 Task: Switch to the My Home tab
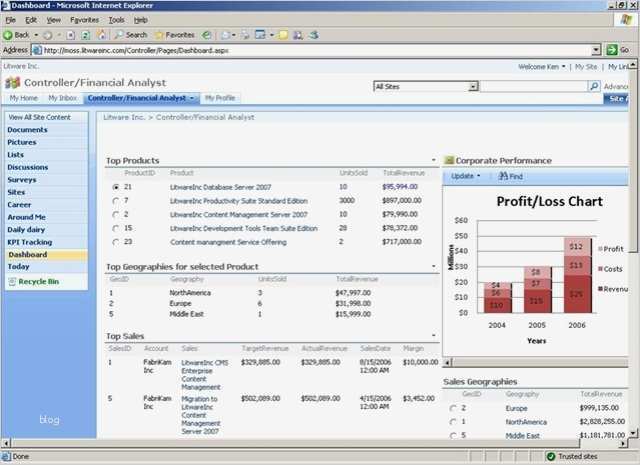pyautogui.click(x=24, y=98)
